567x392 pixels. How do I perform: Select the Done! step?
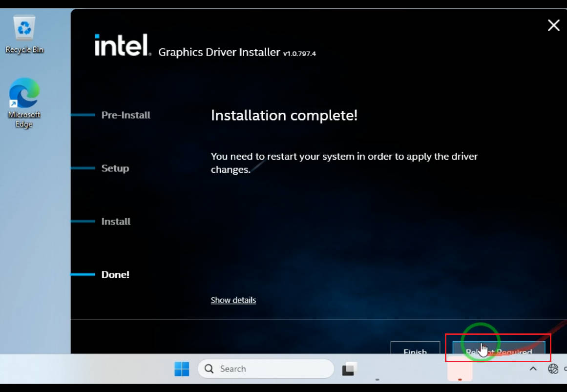tap(115, 275)
